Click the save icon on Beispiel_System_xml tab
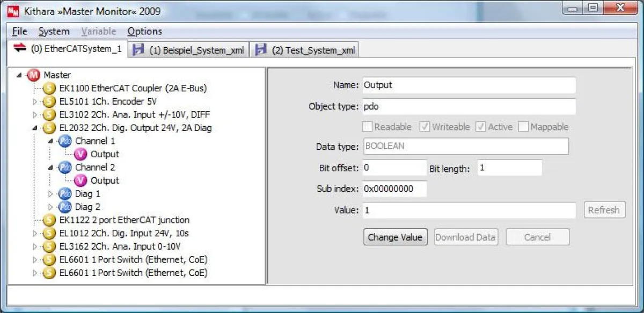Image resolution: width=644 pixels, height=313 pixels. [138, 50]
